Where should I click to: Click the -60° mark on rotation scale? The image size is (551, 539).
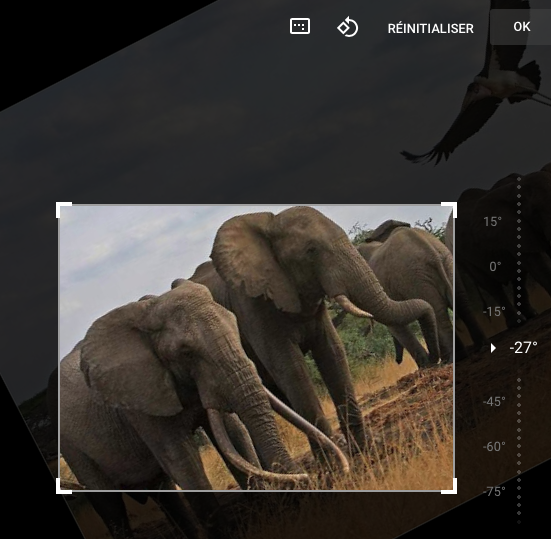click(494, 447)
